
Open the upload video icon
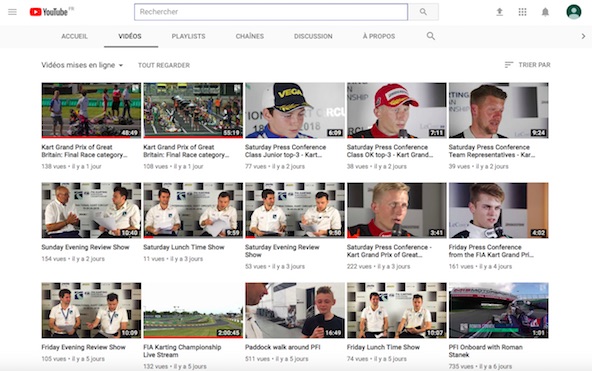click(500, 12)
